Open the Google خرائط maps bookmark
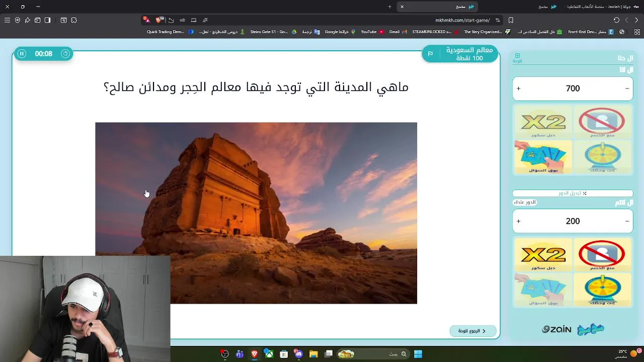The width and height of the screenshot is (644, 362). pos(340,32)
